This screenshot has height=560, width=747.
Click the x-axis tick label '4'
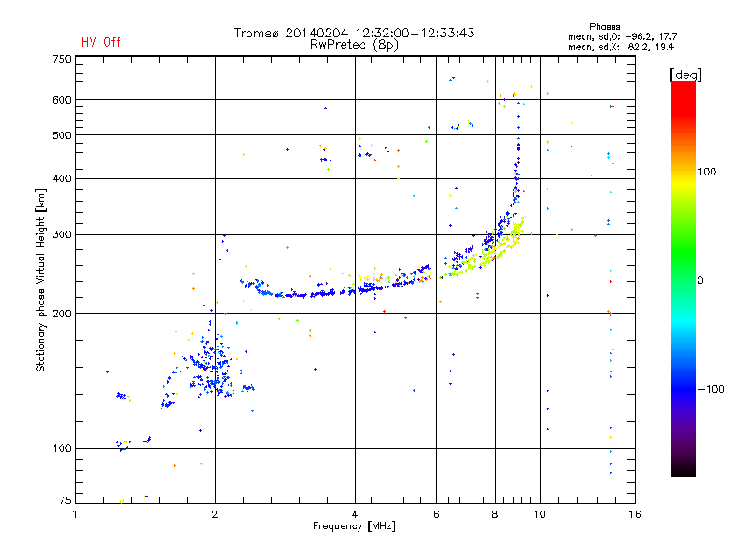click(355, 514)
